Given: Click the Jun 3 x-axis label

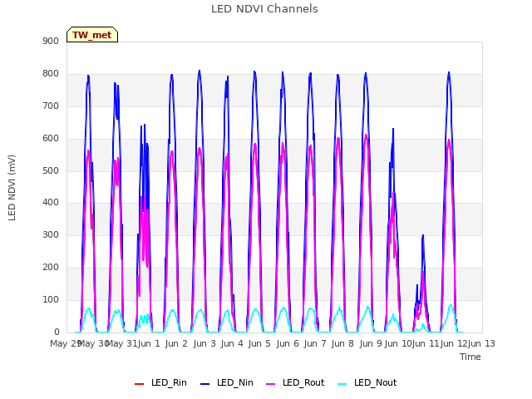Looking at the screenshot, I should point(204,343).
